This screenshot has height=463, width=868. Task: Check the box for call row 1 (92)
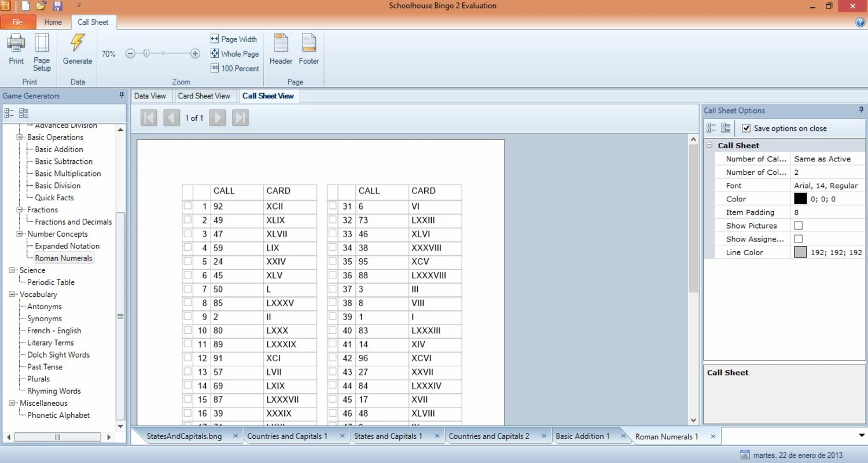[x=187, y=205]
